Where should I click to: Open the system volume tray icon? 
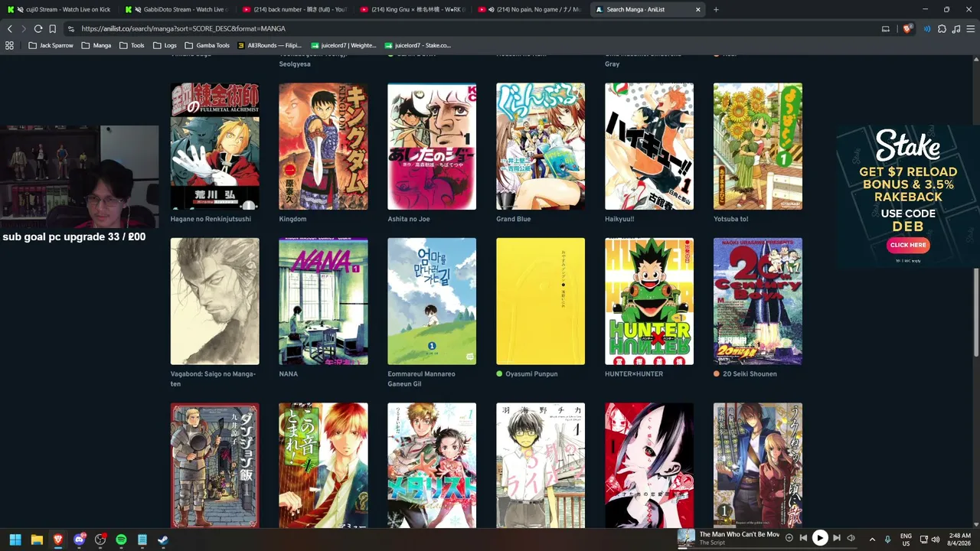coord(936,540)
